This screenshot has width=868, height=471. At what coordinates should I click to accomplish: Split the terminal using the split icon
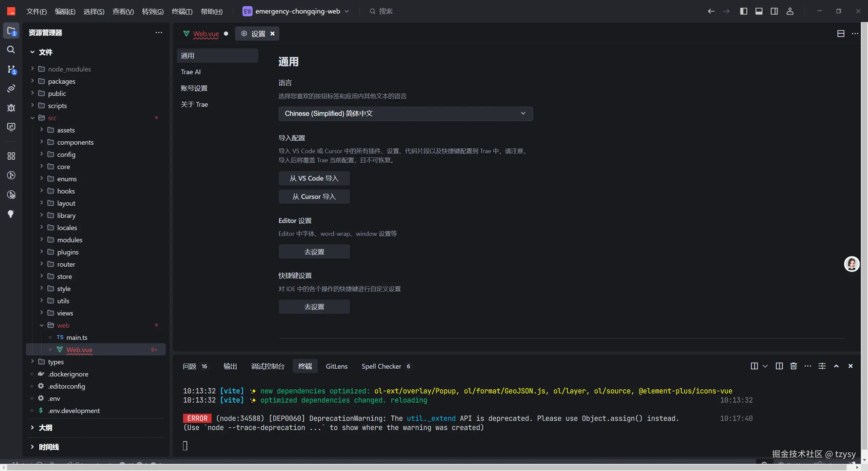coord(779,366)
